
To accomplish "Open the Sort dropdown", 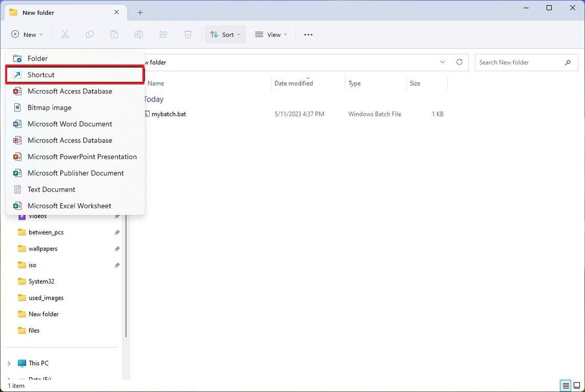I will coord(225,34).
